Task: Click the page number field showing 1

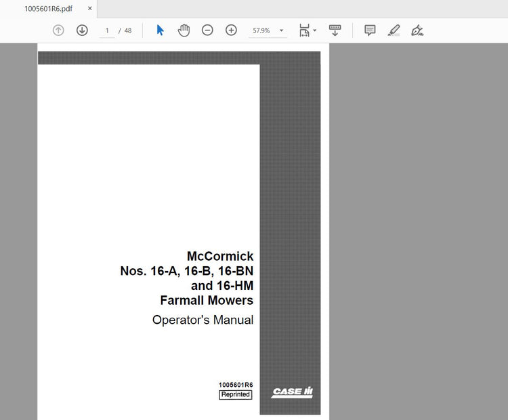Action: (107, 30)
